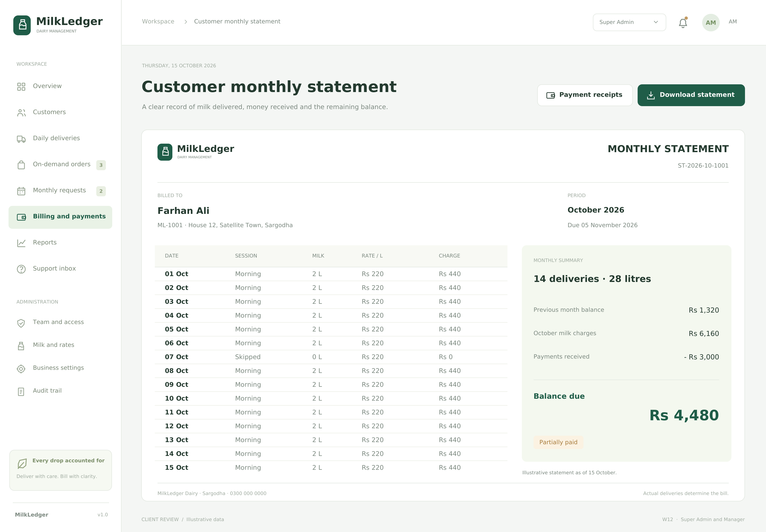Click the On-demand orders badge showing 3
766x532 pixels.
point(101,165)
